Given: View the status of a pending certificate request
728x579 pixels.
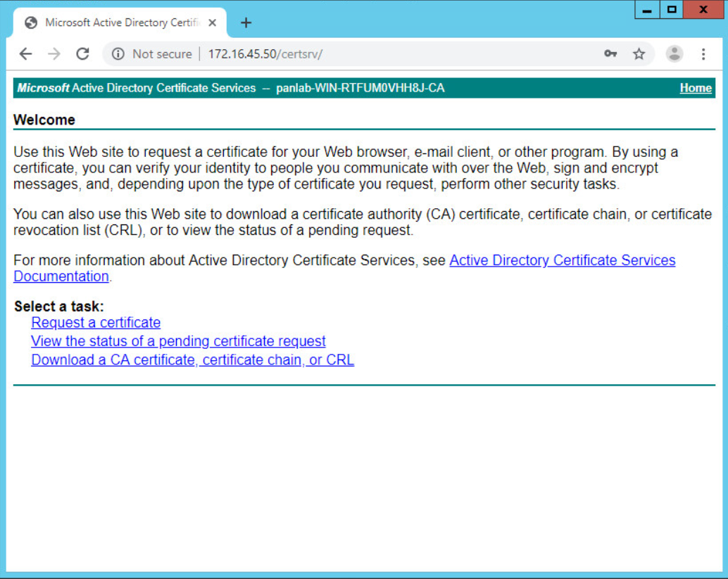Looking at the screenshot, I should click(x=178, y=341).
